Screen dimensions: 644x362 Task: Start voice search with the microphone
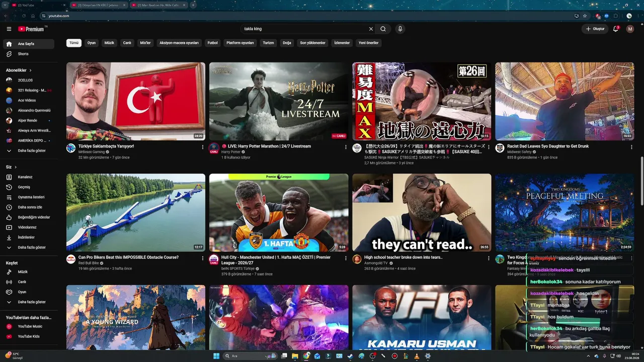(x=400, y=29)
